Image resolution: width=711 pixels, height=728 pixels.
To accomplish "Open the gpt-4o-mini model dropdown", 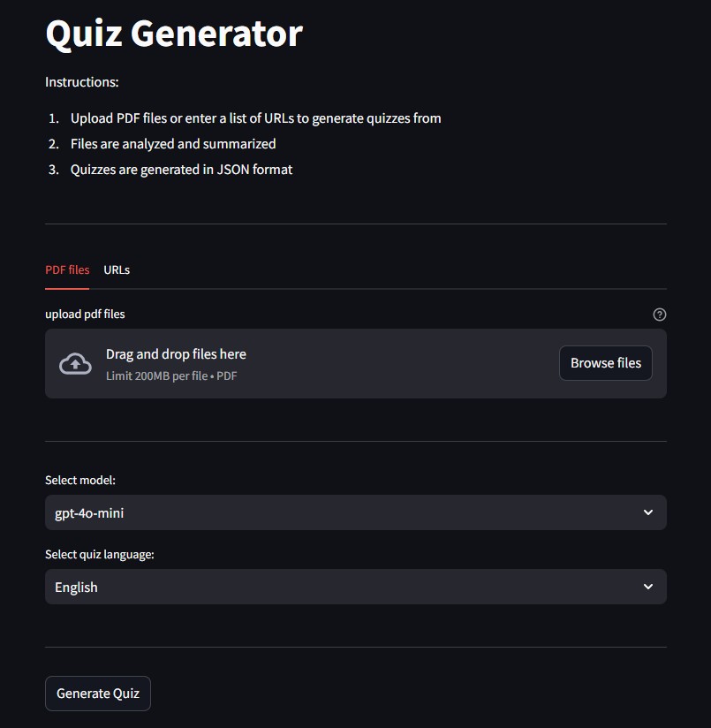I will (x=355, y=512).
